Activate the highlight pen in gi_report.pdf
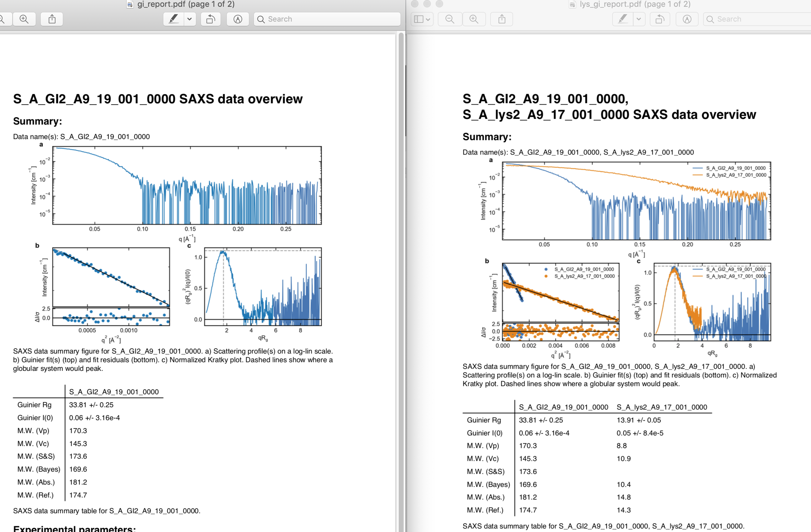 click(174, 19)
